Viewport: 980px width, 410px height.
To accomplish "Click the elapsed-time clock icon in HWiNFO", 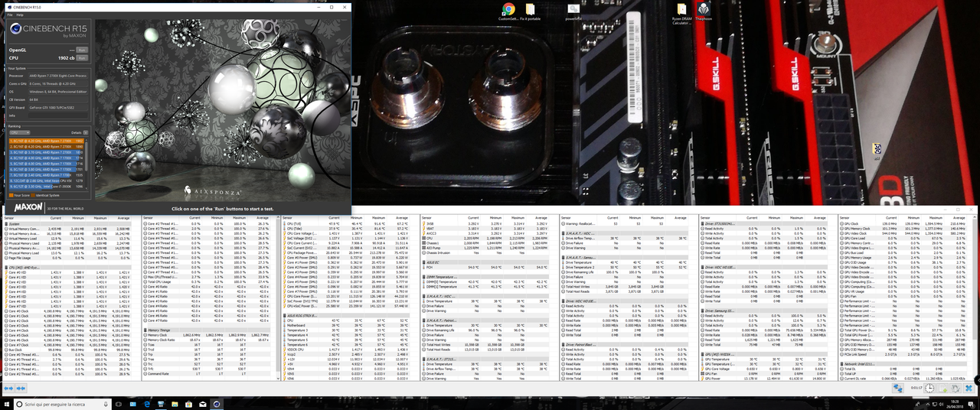I will [929, 389].
